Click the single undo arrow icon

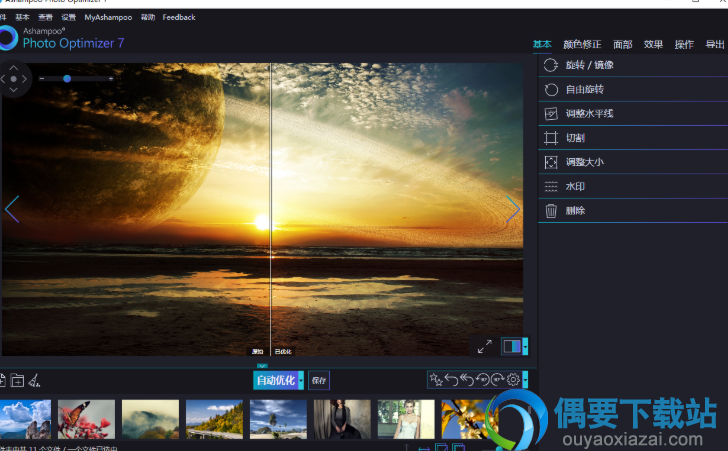[451, 379]
